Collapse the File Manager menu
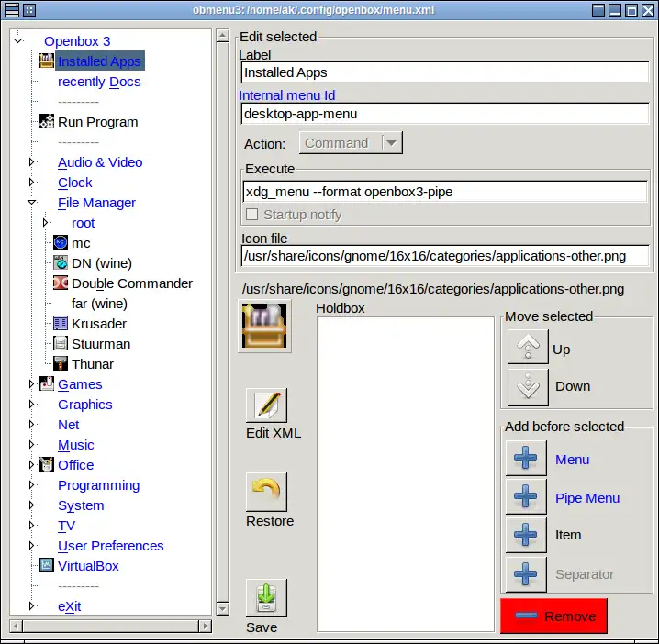The height and width of the screenshot is (644, 659). pyautogui.click(x=31, y=202)
